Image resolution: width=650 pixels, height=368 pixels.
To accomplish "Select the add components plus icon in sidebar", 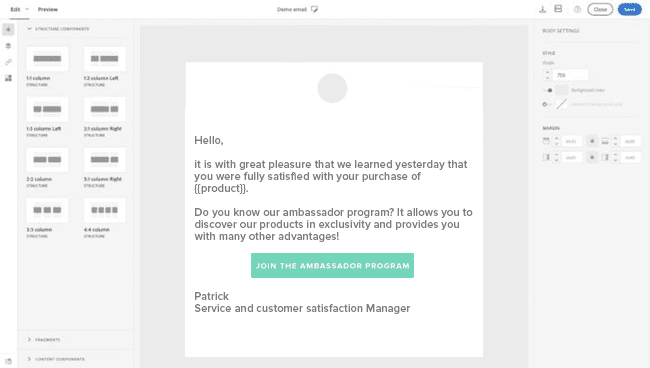I will 8,29.
